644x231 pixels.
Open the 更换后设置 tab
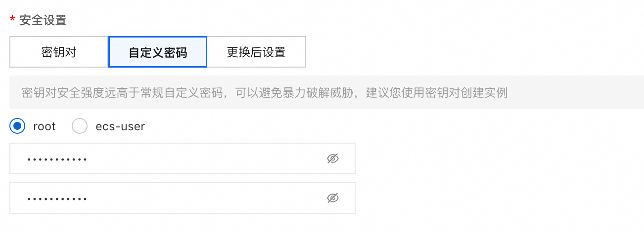(256, 52)
